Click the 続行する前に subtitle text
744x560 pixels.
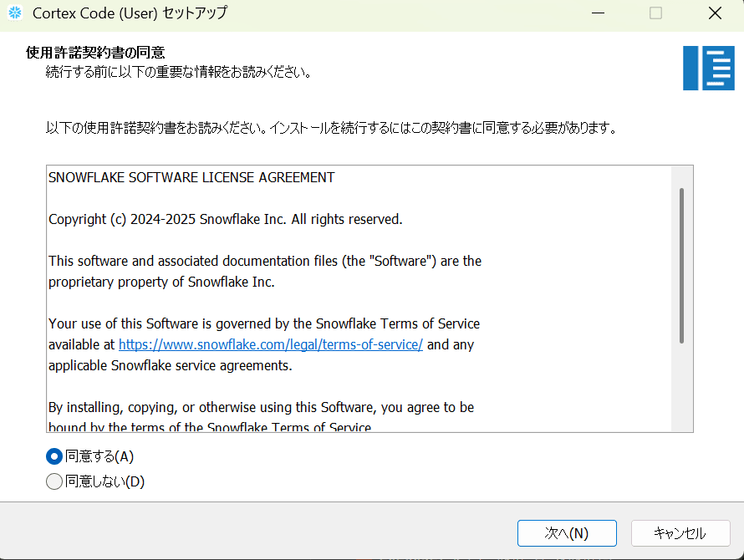coord(178,72)
